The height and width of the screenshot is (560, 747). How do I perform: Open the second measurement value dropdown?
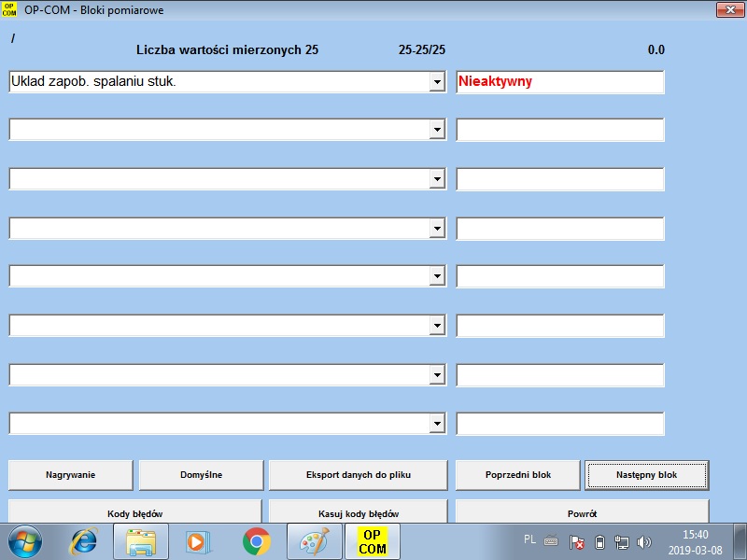(x=436, y=130)
